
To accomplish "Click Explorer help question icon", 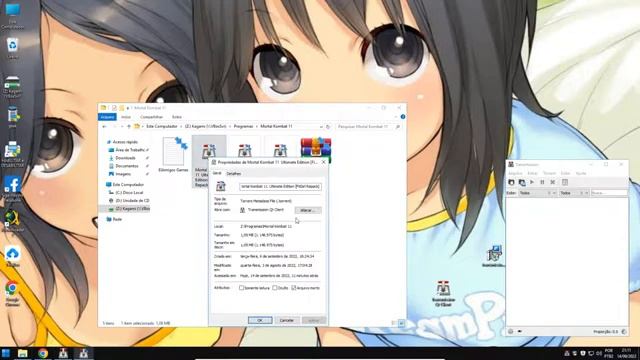I will pos(403,117).
